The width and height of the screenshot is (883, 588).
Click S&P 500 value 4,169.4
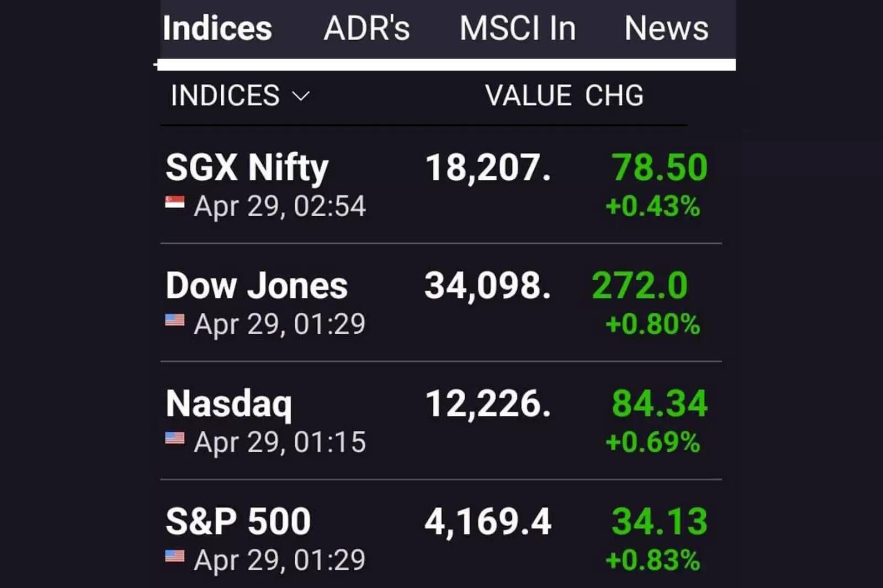click(x=488, y=522)
